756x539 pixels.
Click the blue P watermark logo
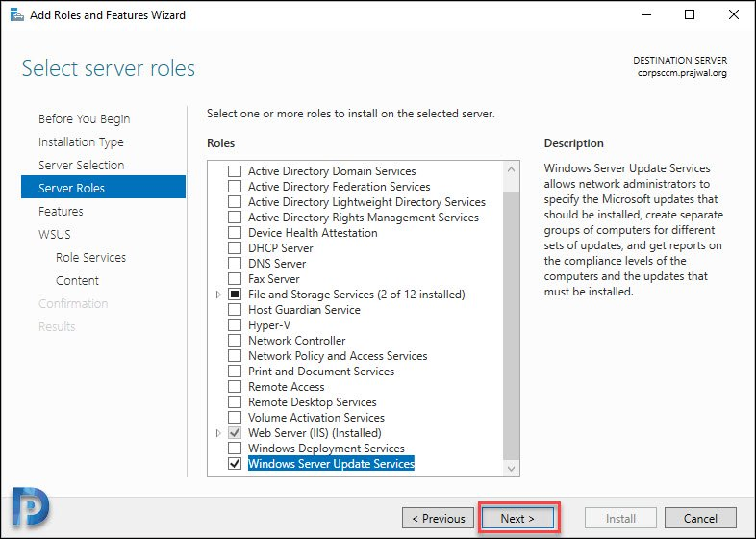click(31, 505)
